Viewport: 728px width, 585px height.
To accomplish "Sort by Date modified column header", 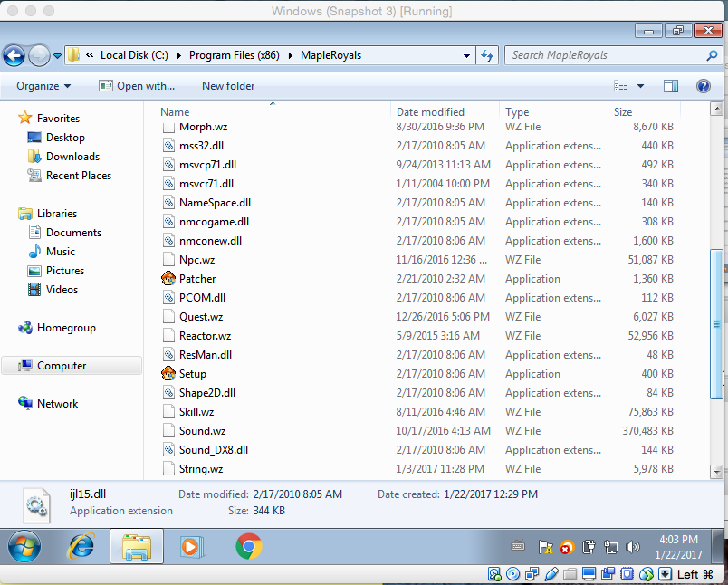I will tap(430, 112).
